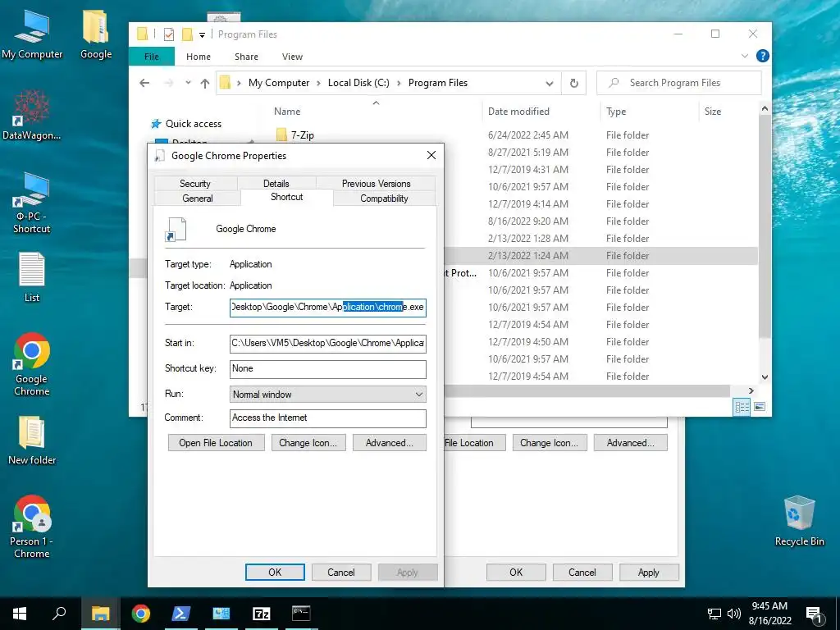Image resolution: width=840 pixels, height=630 pixels.
Task: Open the File ribbon tab
Action: pyautogui.click(x=152, y=57)
